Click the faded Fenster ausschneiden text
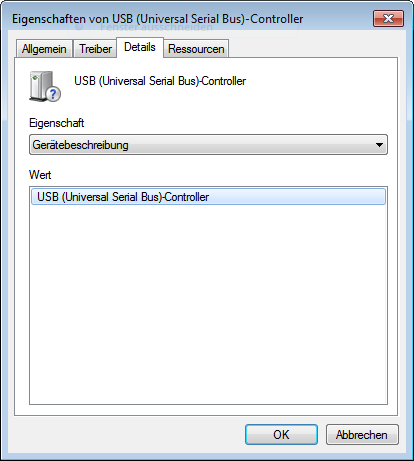The image size is (414, 461). [156, 27]
